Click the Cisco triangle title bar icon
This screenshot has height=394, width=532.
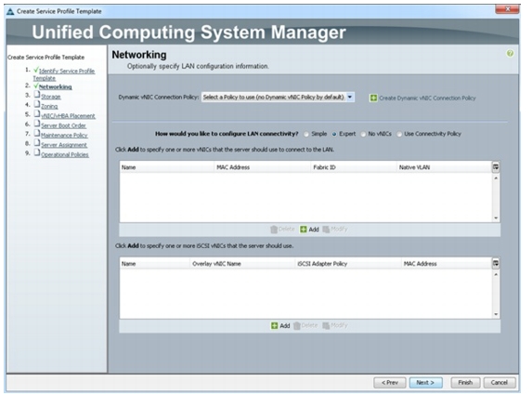(10, 11)
